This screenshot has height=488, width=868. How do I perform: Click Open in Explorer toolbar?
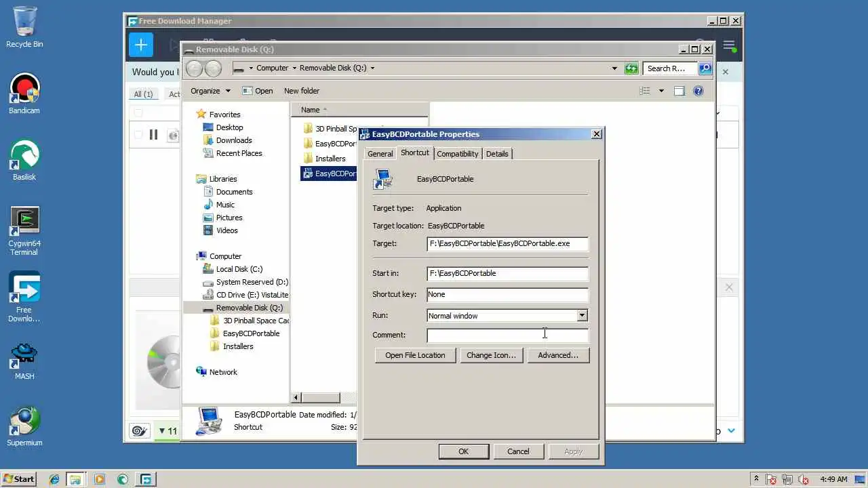pos(258,91)
